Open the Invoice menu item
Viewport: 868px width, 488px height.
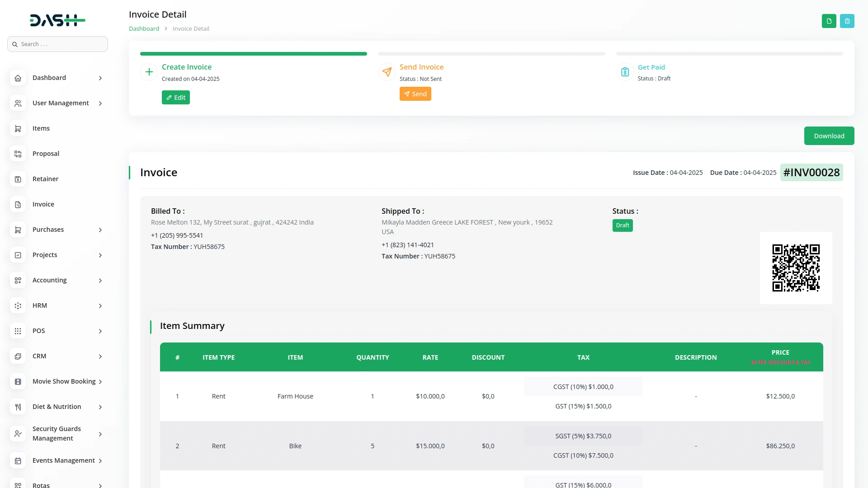43,204
